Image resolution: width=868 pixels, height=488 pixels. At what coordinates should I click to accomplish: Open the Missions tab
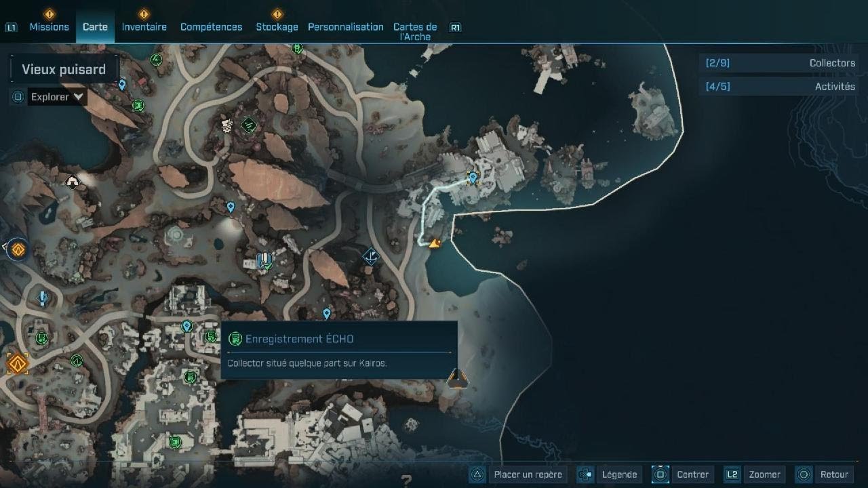click(49, 27)
